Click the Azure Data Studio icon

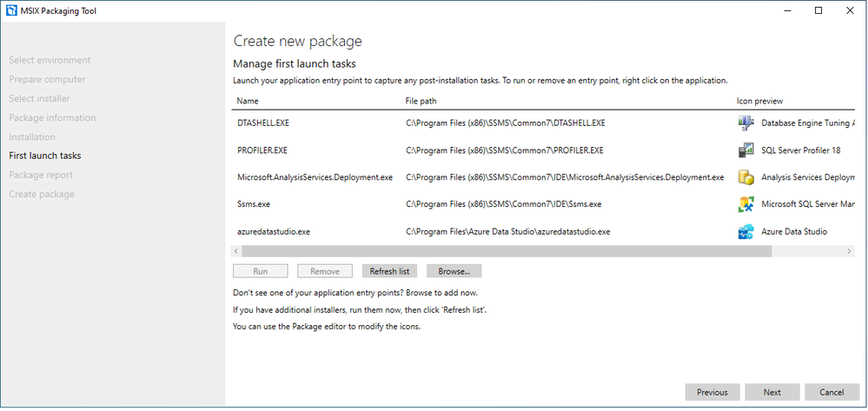pyautogui.click(x=745, y=231)
